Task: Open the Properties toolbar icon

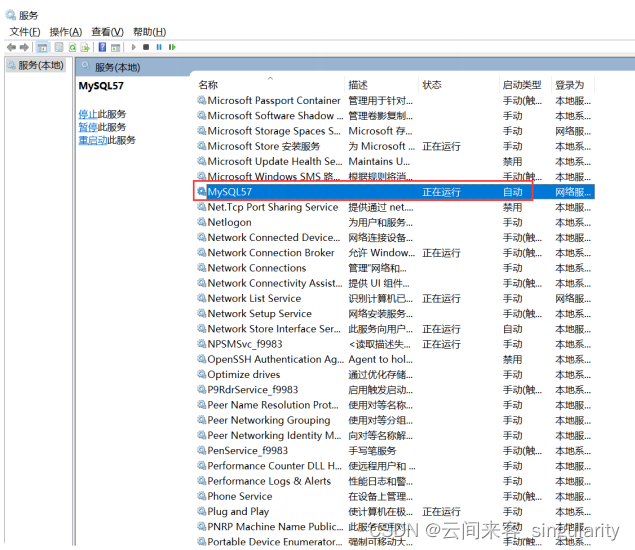Action: pos(59,47)
